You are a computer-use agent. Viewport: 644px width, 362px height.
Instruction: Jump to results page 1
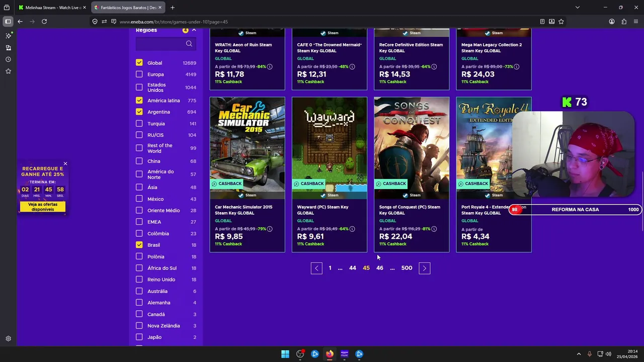pyautogui.click(x=330, y=268)
